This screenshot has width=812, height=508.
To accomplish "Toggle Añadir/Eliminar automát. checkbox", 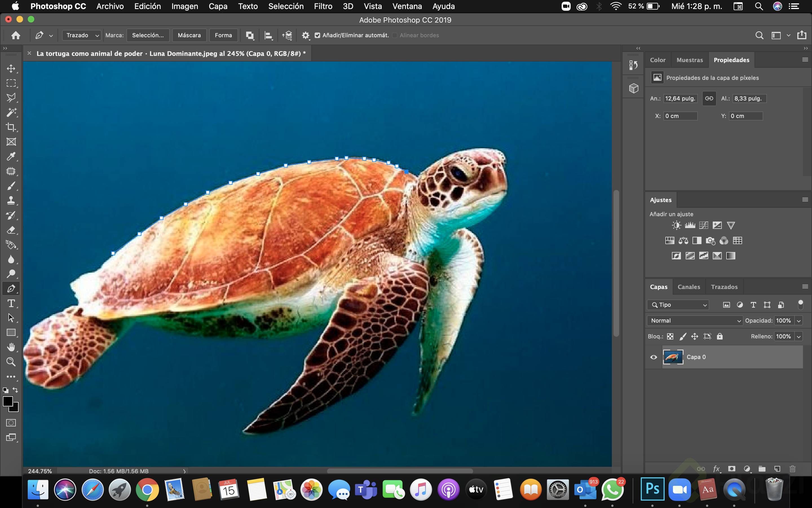I will (x=317, y=35).
